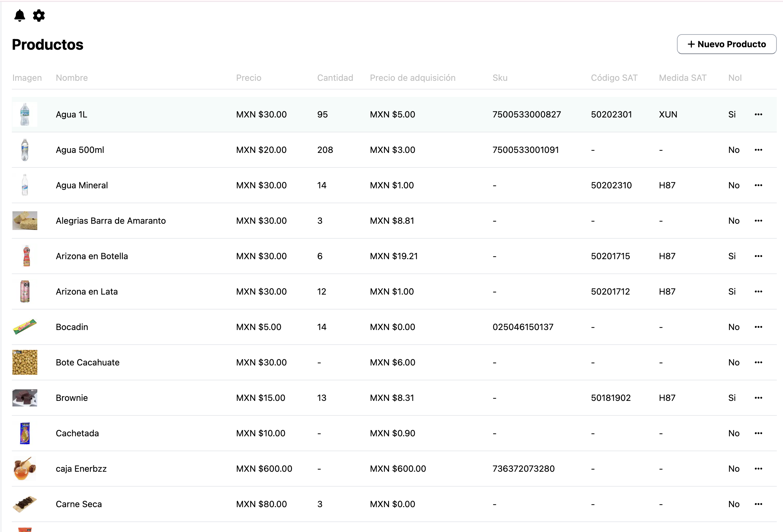
Task: Open three-dot menu for Carne Seca
Action: [758, 504]
